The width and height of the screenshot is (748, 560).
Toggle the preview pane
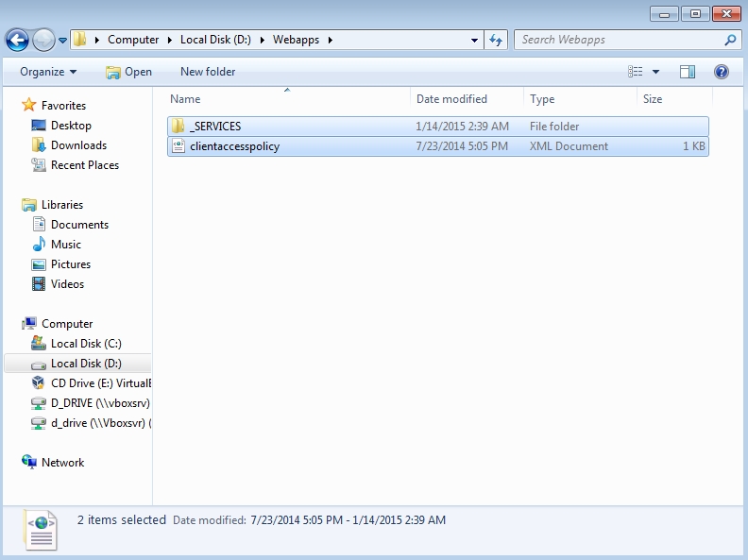pyautogui.click(x=687, y=72)
